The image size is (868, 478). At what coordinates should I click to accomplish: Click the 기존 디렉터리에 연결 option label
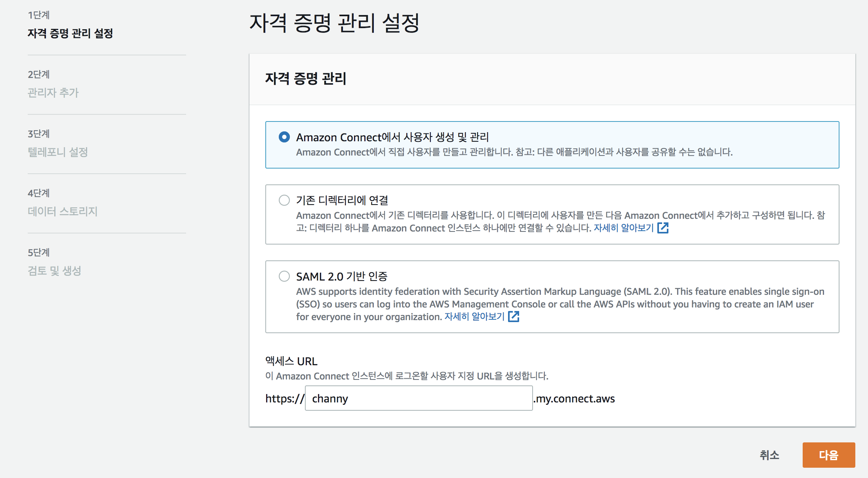point(342,200)
